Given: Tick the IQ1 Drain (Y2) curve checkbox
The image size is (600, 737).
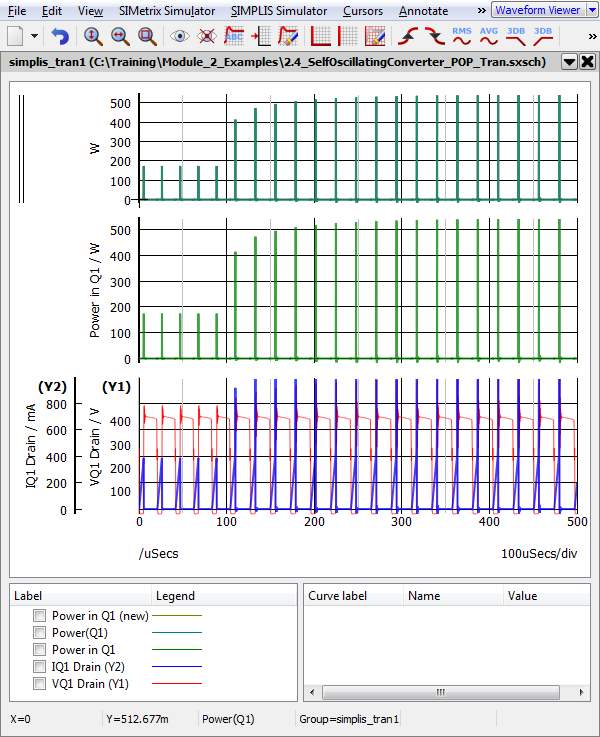Looking at the screenshot, I should pos(40,667).
